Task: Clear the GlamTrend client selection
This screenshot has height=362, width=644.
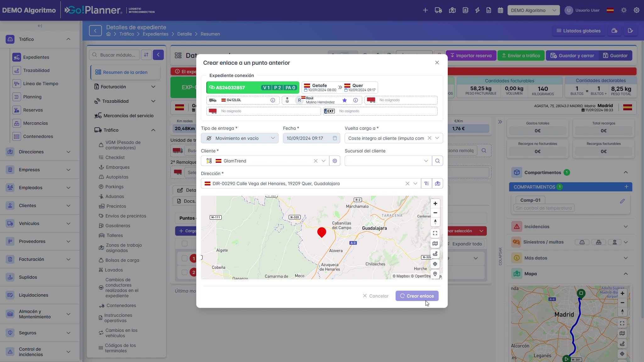Action: 315,161
